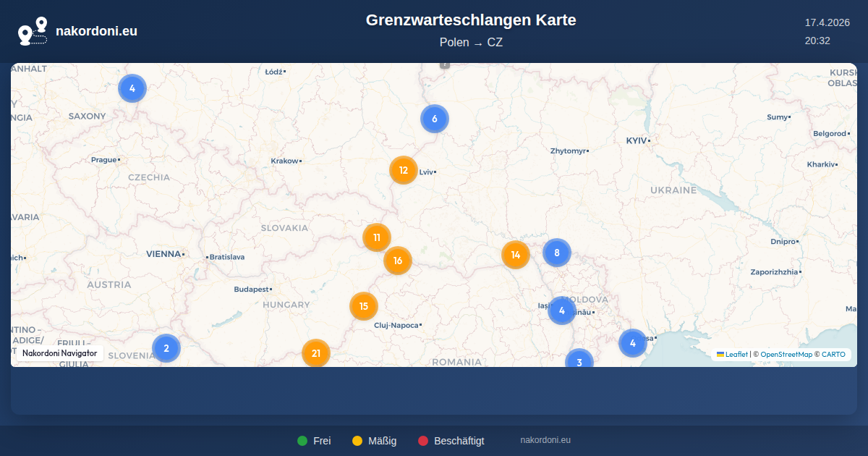Click the blue cluster marker showing 6
This screenshot has height=456, width=868.
(435, 119)
